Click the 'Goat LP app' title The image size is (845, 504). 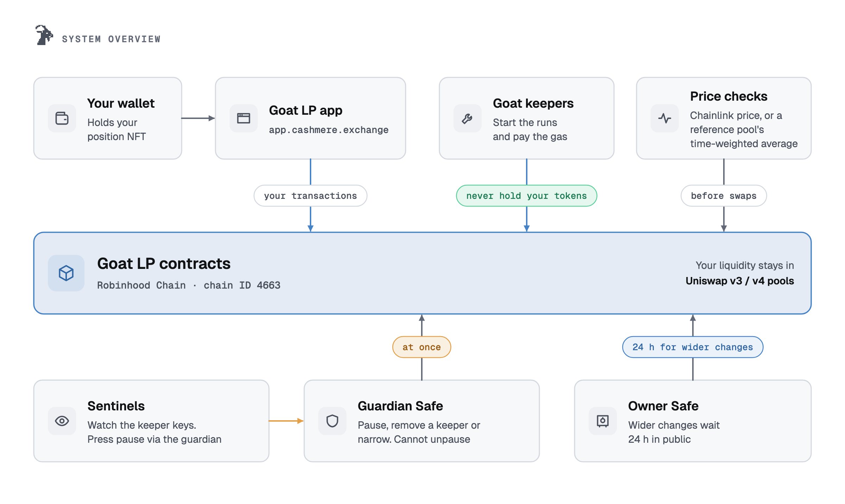pyautogui.click(x=306, y=110)
